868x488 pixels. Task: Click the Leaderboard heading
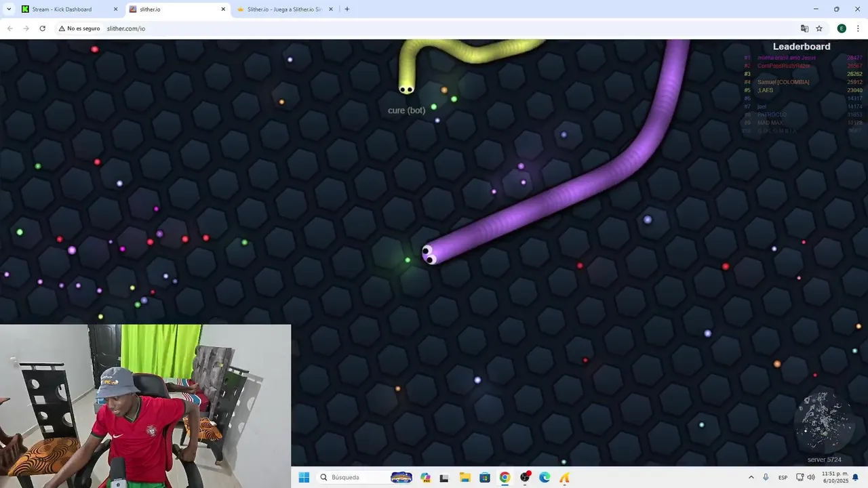pos(802,47)
